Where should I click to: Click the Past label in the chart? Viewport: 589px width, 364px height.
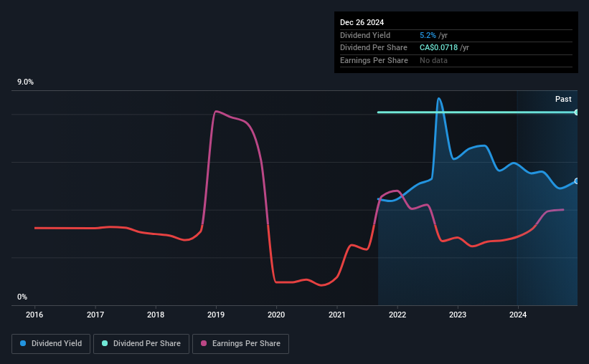(x=563, y=99)
